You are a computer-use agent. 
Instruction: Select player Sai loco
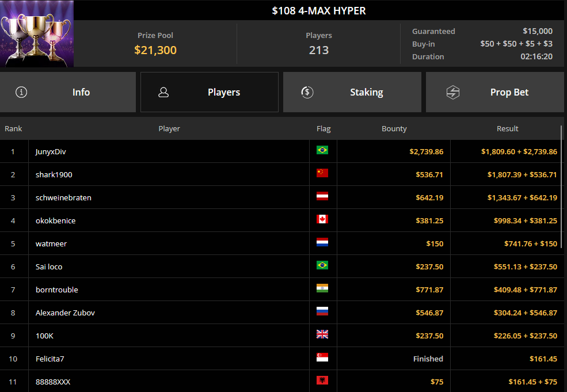pyautogui.click(x=49, y=267)
